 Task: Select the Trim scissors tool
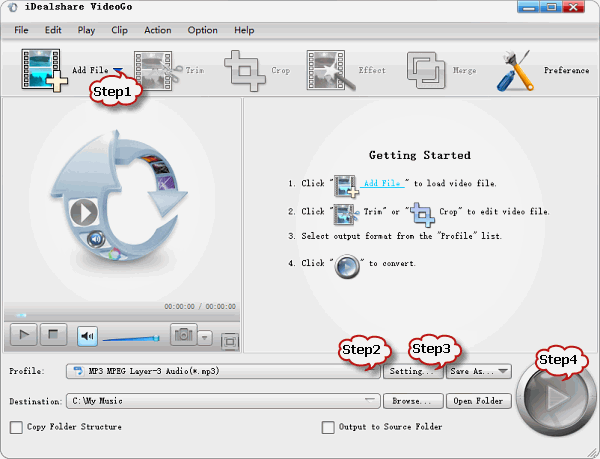pyautogui.click(x=158, y=70)
